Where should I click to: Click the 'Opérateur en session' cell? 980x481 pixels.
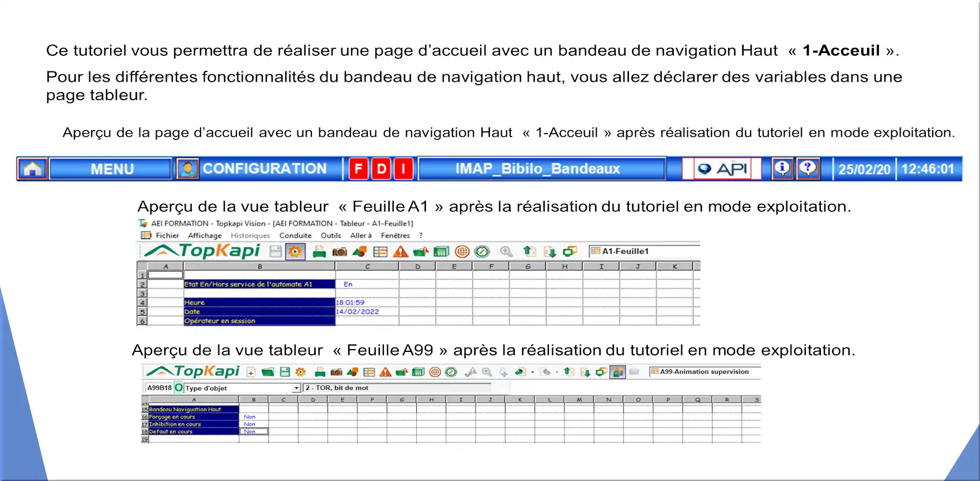(259, 321)
